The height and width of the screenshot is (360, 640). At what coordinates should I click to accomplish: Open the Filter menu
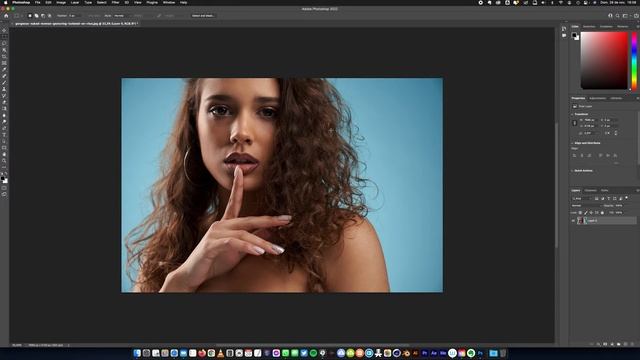116,2
